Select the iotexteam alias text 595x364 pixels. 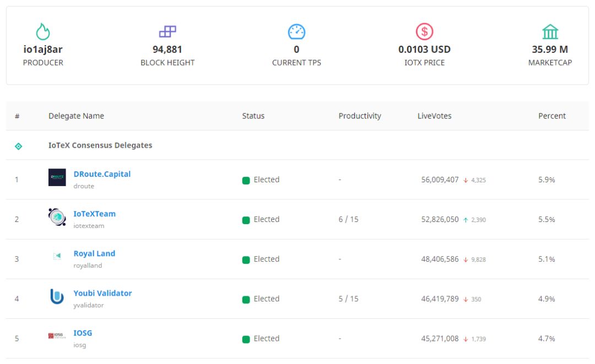pos(89,226)
